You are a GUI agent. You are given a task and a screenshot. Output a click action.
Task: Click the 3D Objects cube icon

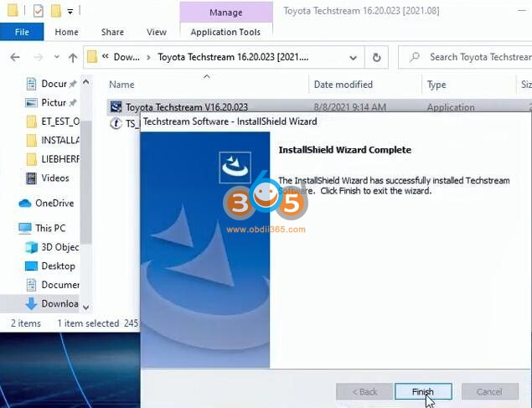31,247
